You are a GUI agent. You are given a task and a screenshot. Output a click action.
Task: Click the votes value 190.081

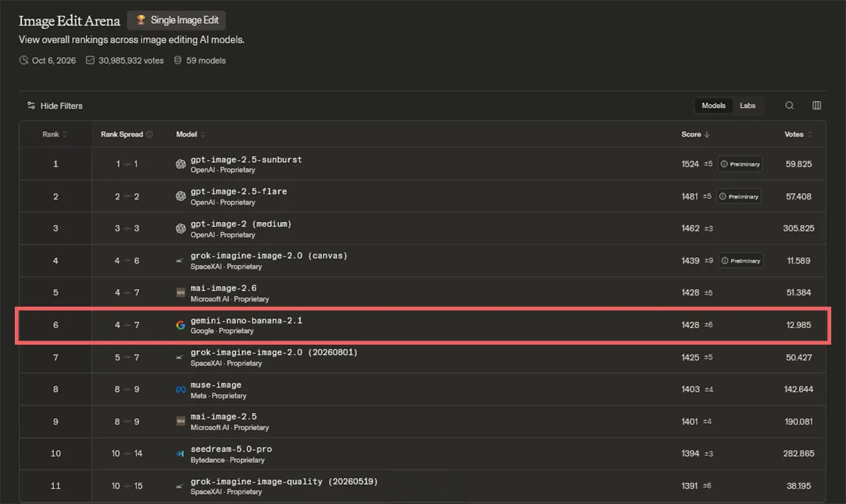(x=798, y=422)
